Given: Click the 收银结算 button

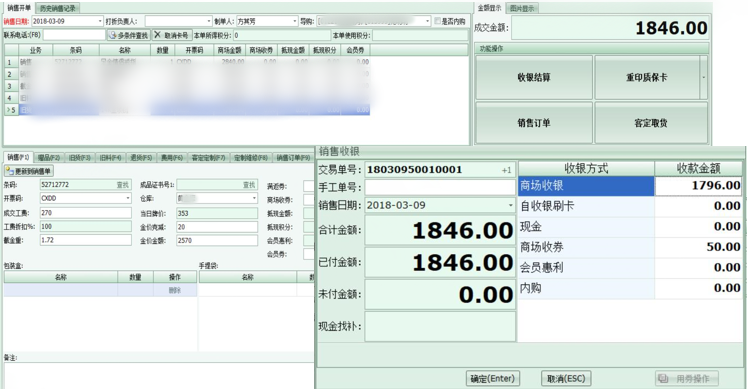Looking at the screenshot, I should (x=534, y=77).
